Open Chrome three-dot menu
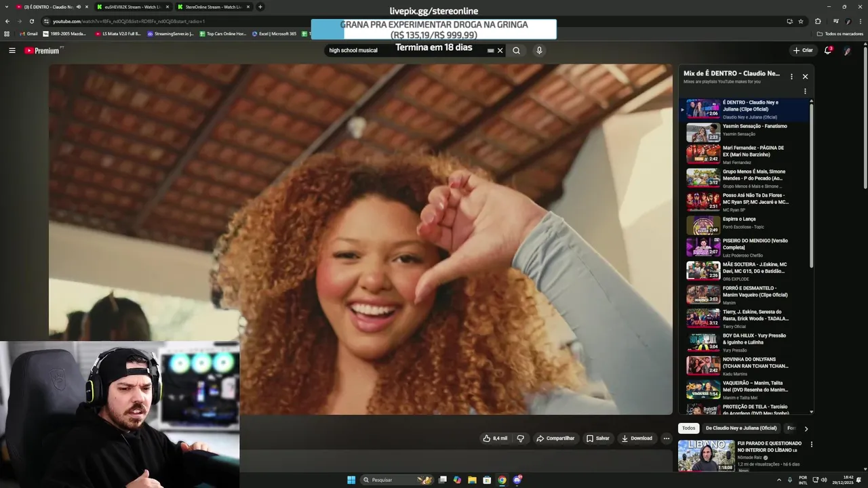Image resolution: width=868 pixels, height=488 pixels. 861,21
